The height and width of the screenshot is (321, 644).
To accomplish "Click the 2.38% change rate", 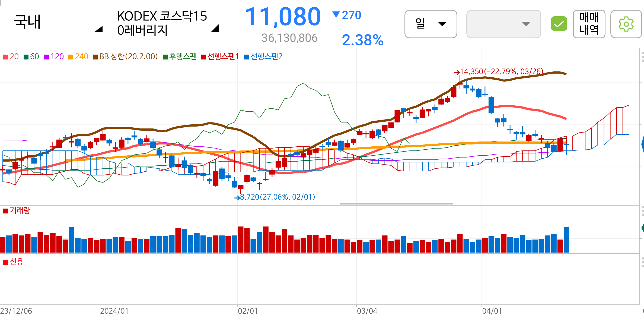I will (x=362, y=40).
